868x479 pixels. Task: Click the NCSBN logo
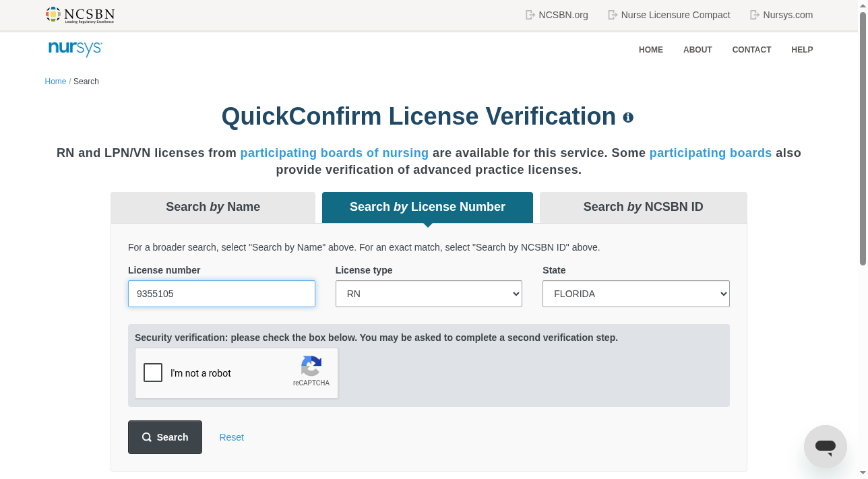click(80, 15)
